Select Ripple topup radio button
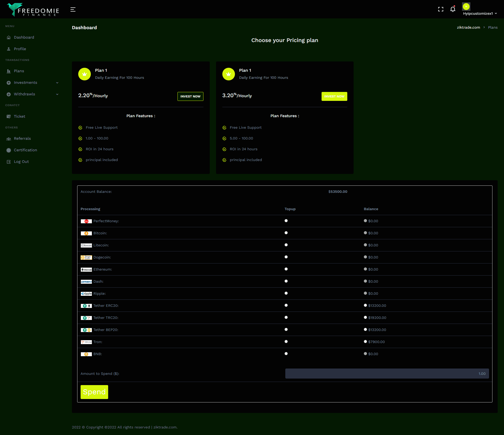The width and height of the screenshot is (504, 435). [286, 293]
